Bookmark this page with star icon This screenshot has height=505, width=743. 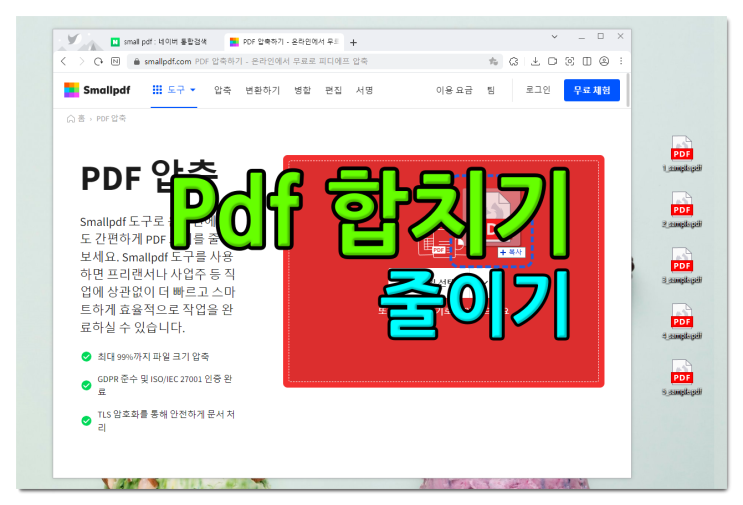493,61
